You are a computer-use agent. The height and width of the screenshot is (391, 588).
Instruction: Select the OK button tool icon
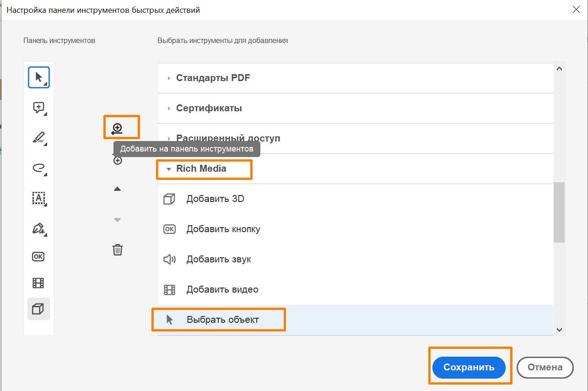coord(38,256)
